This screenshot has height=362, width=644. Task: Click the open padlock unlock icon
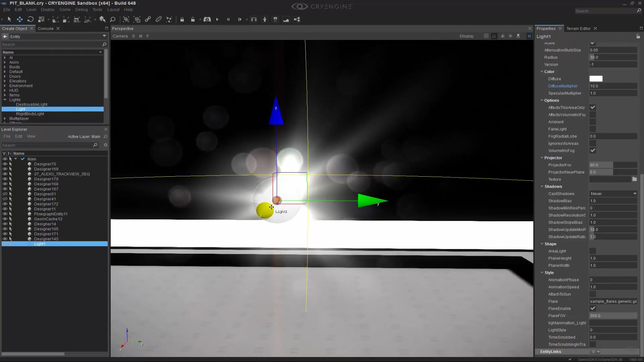(193, 19)
